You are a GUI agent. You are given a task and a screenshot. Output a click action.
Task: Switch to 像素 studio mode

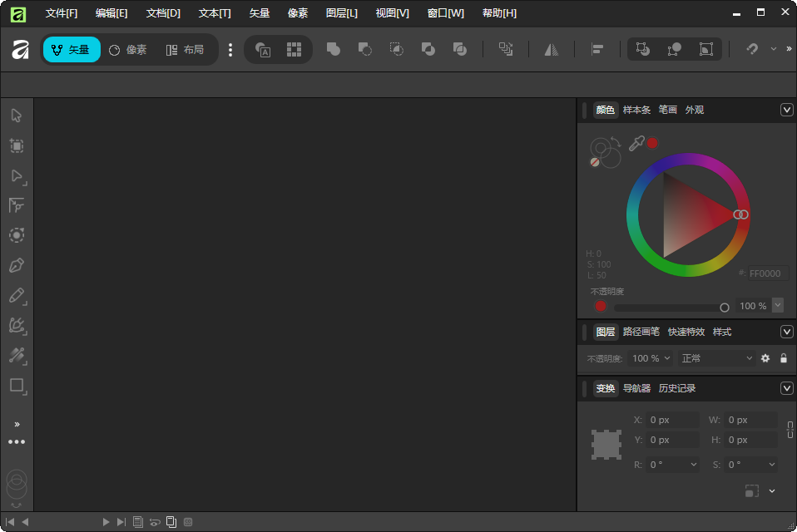tap(128, 49)
